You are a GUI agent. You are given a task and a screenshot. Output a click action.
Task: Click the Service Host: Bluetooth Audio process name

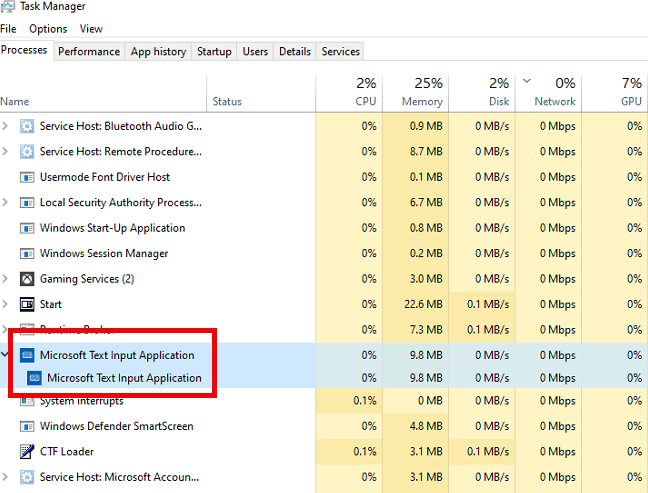coord(121,126)
